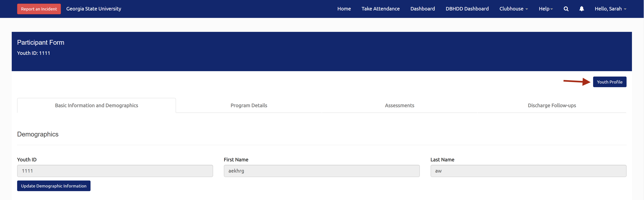Switch to the Program Details tab

point(249,106)
